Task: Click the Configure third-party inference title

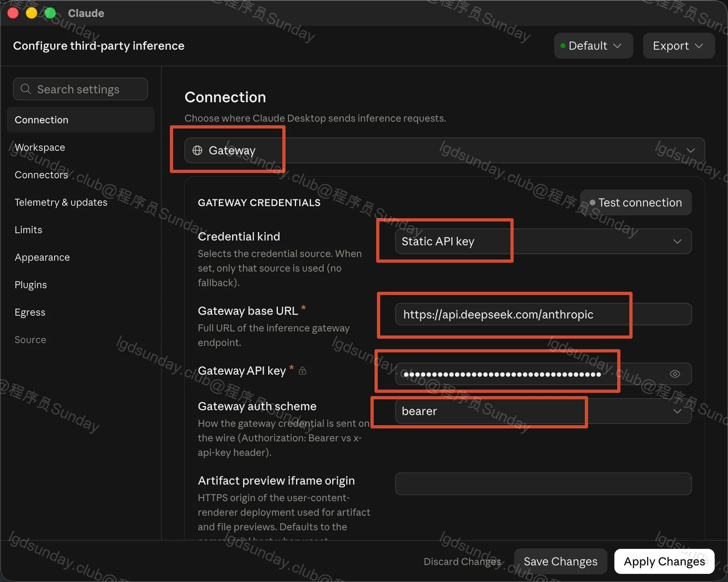Action: click(x=99, y=46)
